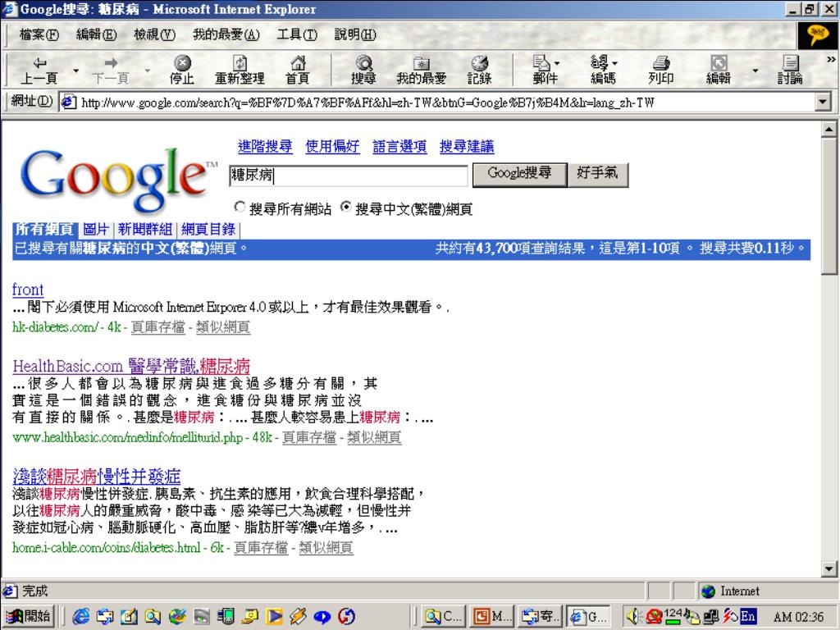Image resolution: width=840 pixels, height=630 pixels.
Task: Click the En language indicator in tray
Action: point(748,616)
